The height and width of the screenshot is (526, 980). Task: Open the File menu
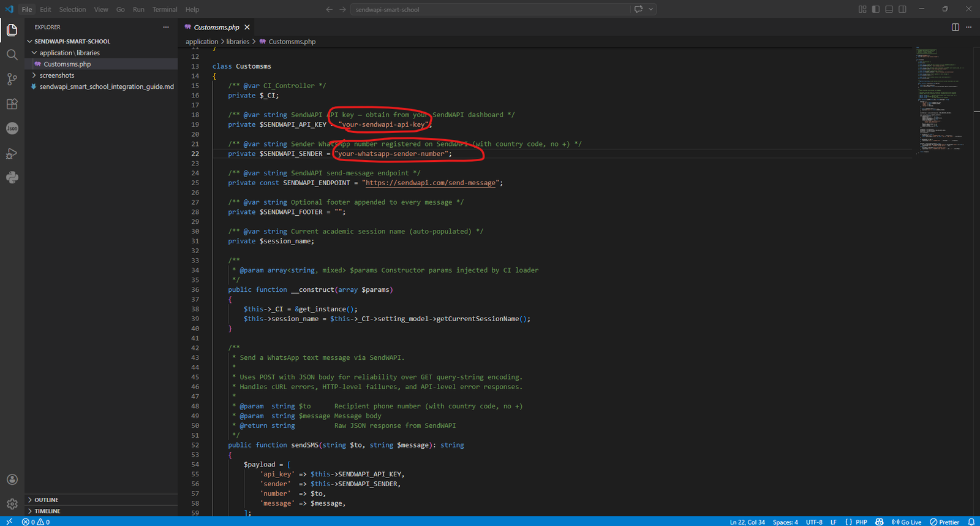[x=27, y=9]
